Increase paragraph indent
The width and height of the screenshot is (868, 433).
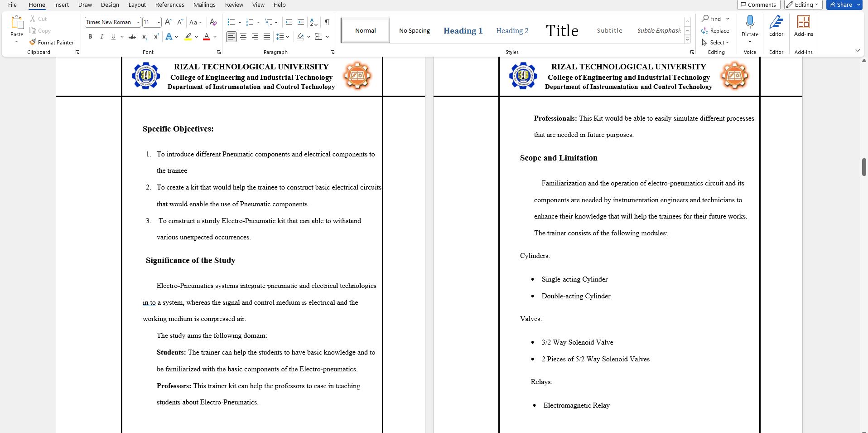click(301, 22)
